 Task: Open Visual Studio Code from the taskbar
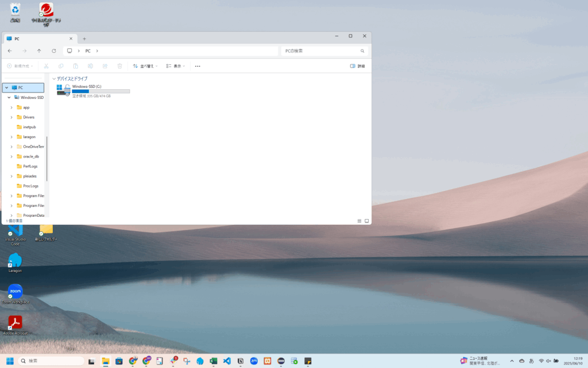tap(227, 361)
